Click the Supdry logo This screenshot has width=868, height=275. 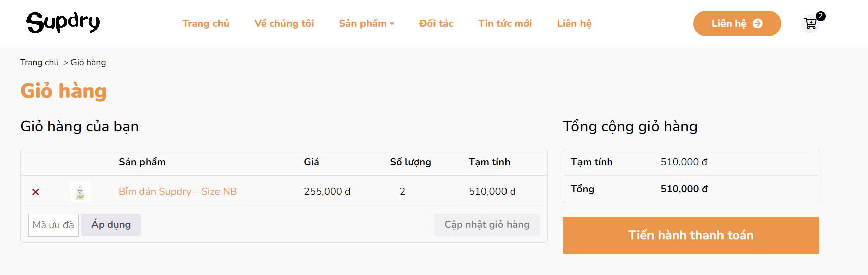(x=63, y=23)
